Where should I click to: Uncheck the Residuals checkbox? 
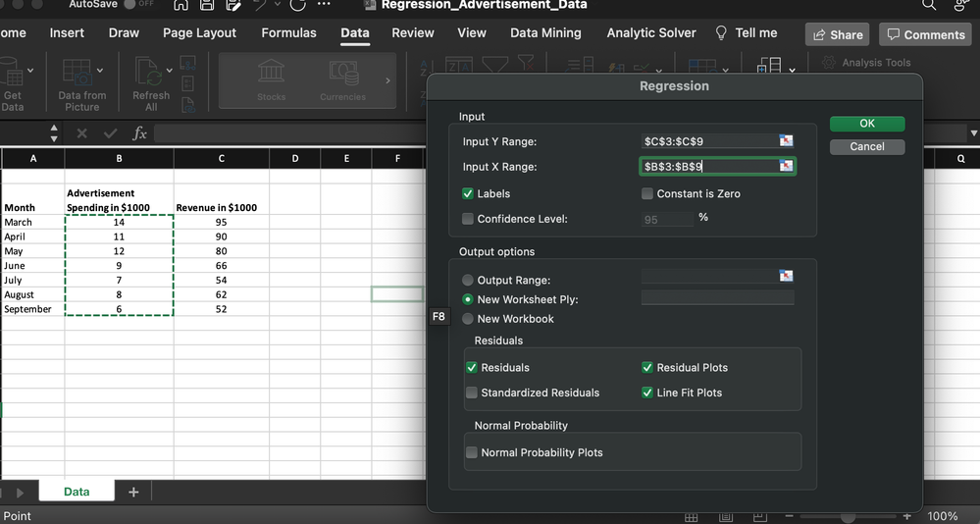pos(472,368)
